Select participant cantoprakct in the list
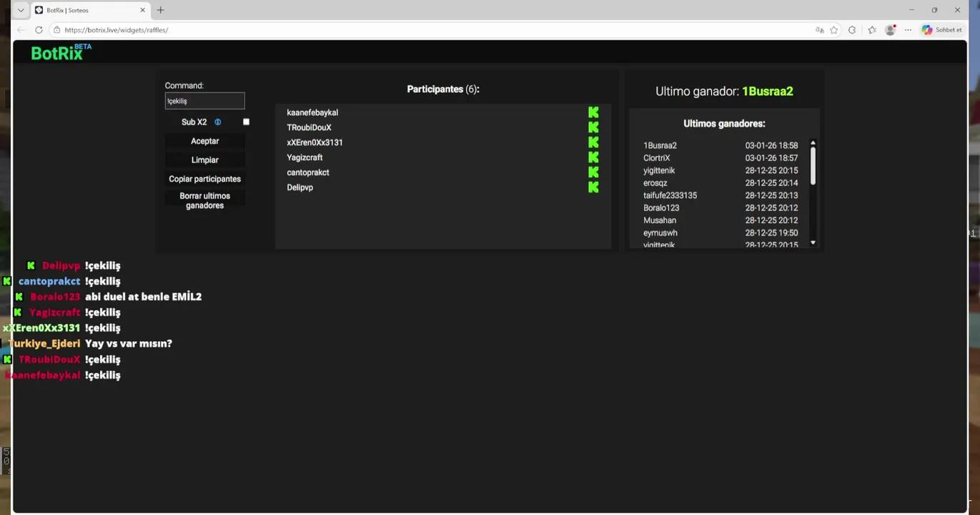 click(308, 172)
